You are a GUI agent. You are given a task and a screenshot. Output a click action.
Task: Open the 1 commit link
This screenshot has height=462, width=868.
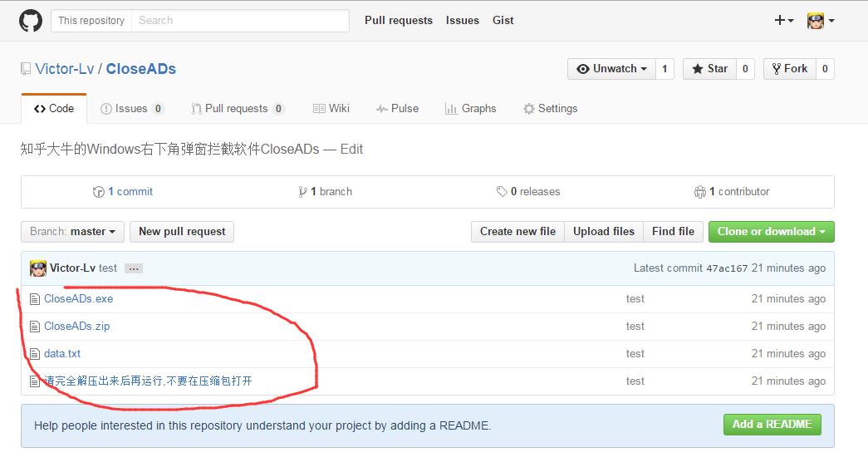(130, 192)
